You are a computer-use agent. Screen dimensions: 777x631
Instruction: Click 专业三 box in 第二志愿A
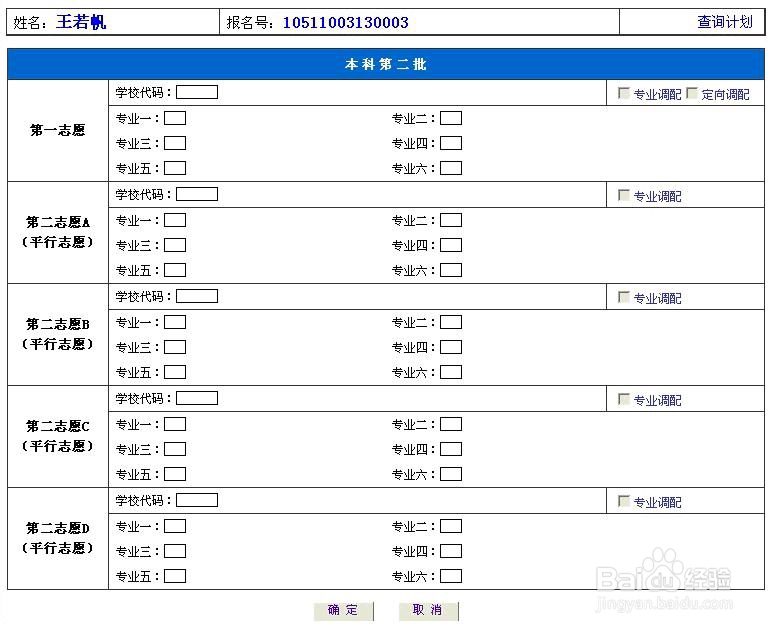pyautogui.click(x=175, y=245)
